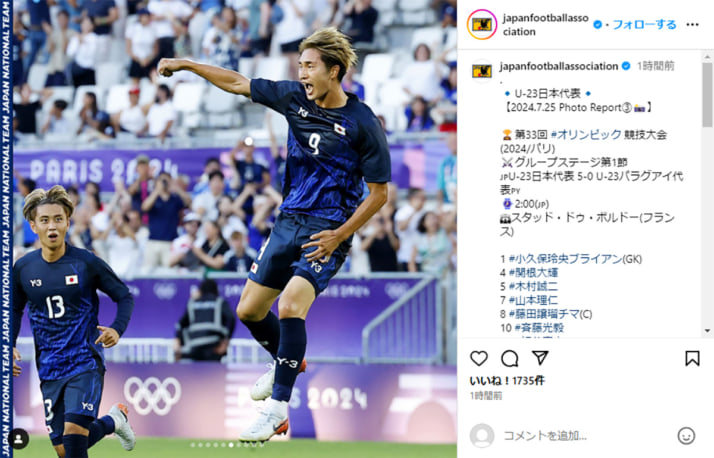Open japanfootballassociation profile picture story ring

tap(482, 25)
